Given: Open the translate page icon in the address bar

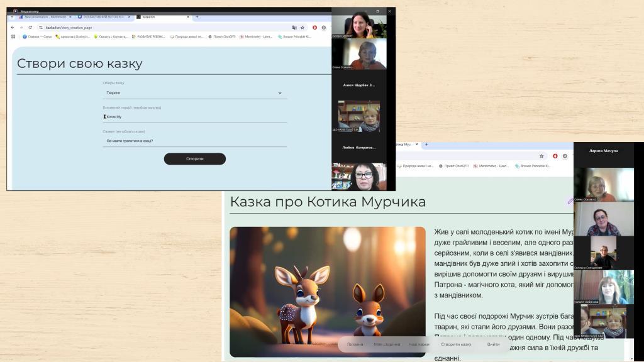Looking at the screenshot, I should coord(294,28).
